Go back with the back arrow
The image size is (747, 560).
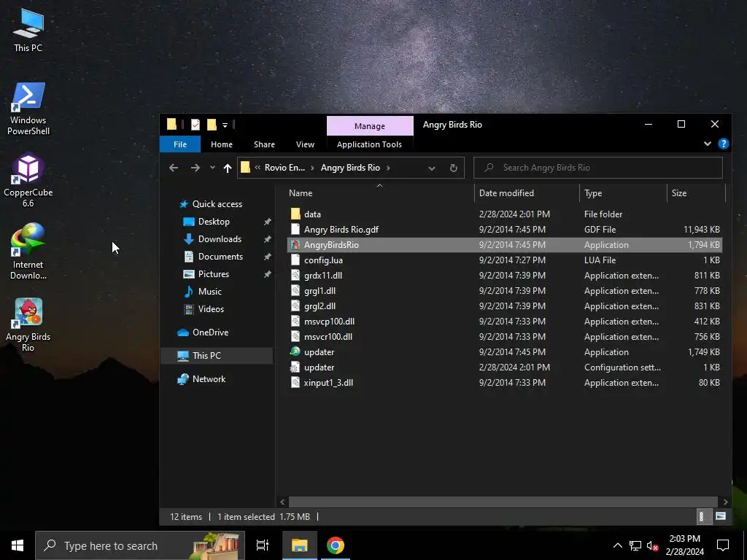174,168
